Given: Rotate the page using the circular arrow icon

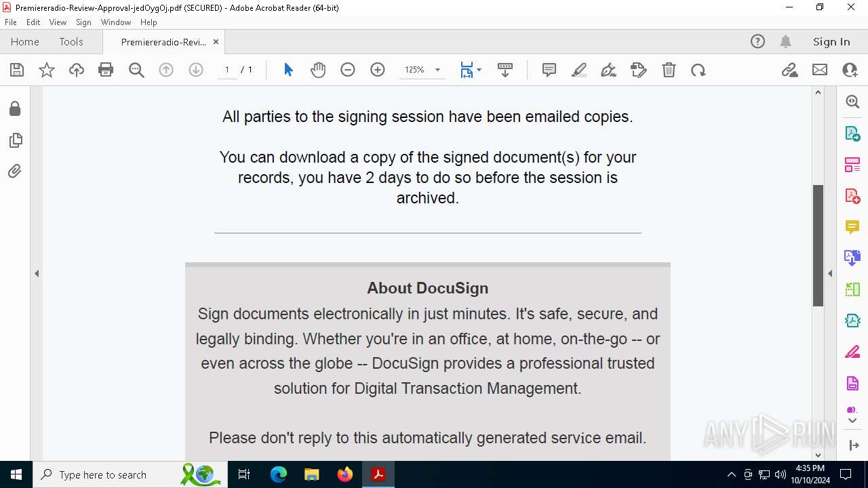Looking at the screenshot, I should pyautogui.click(x=698, y=70).
